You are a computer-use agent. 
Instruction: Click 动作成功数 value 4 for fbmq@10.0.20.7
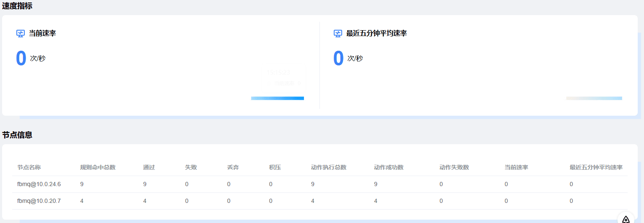(376, 201)
